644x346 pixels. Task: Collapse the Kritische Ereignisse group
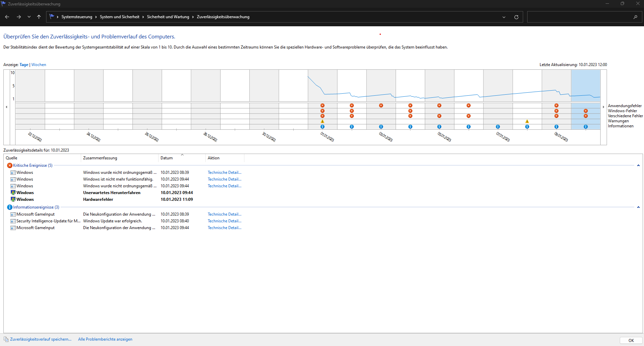[x=638, y=165]
